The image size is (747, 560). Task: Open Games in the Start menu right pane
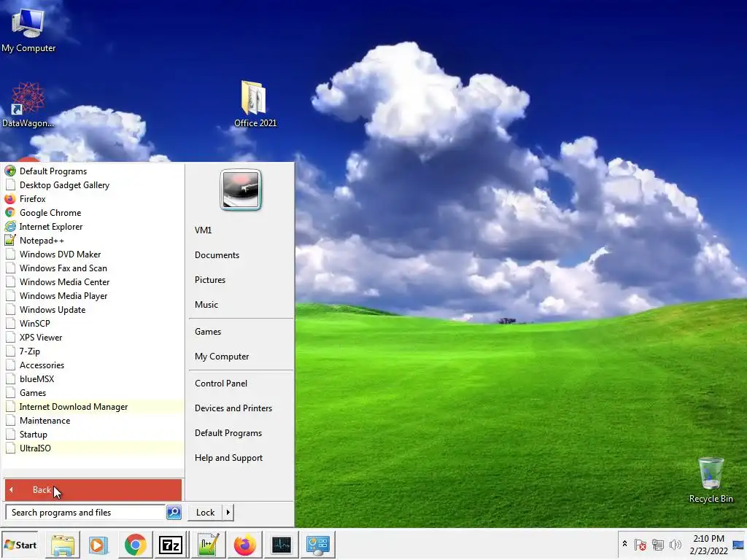pyautogui.click(x=241, y=332)
